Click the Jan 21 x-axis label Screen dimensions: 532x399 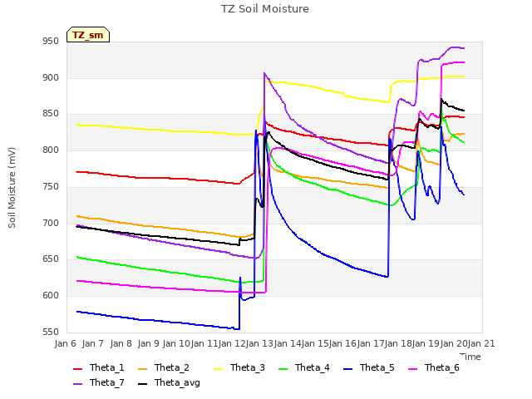click(481, 343)
